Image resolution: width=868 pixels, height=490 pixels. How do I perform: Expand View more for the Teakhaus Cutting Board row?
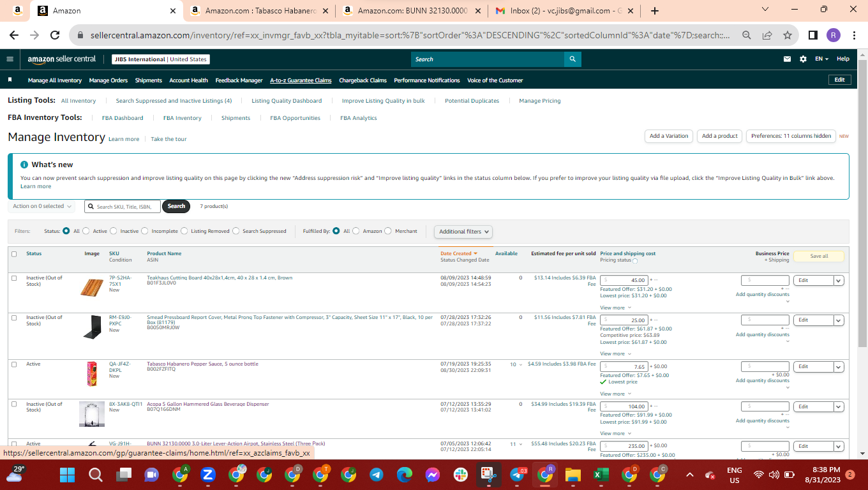click(x=615, y=308)
